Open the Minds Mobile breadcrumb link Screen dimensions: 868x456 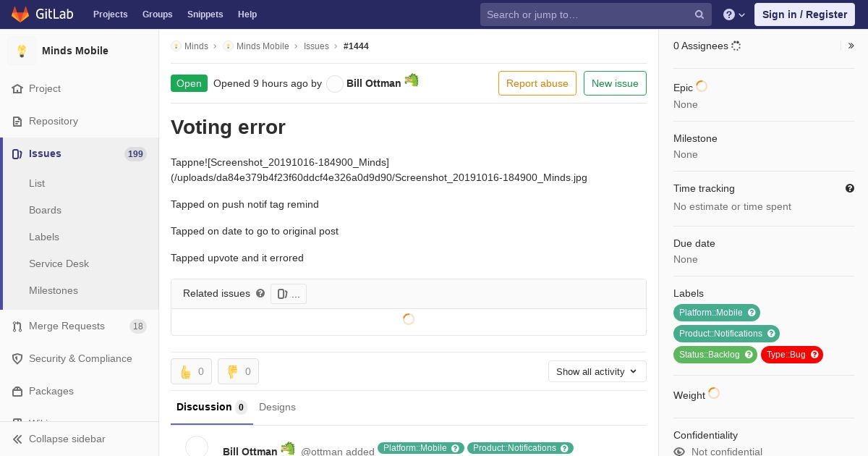263,46
